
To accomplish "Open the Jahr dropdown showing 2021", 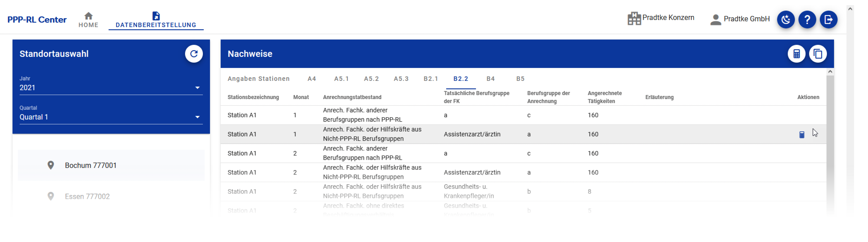I will click(111, 88).
